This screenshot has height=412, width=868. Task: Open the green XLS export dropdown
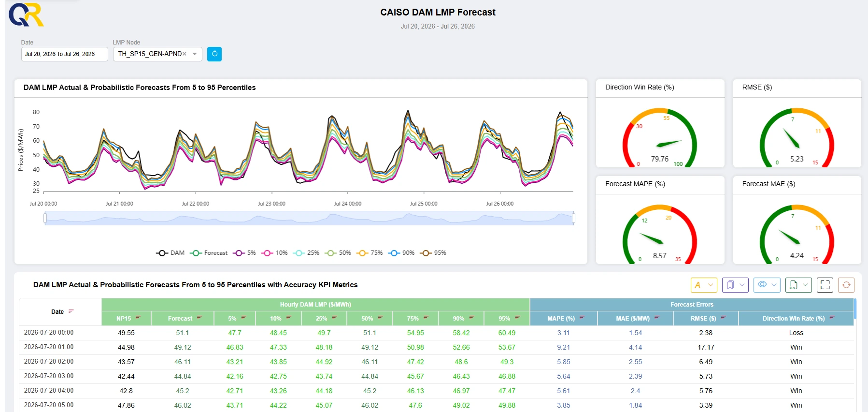point(798,285)
